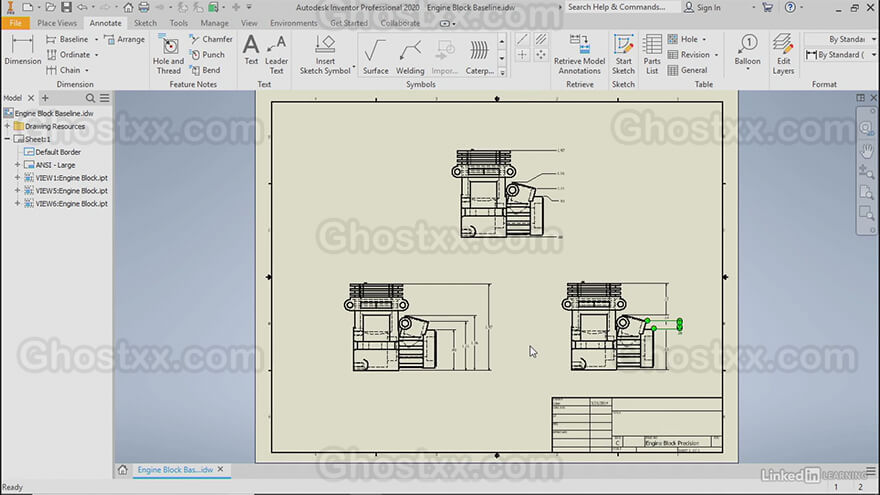The width and height of the screenshot is (880, 495).
Task: Open the Baseline dropdown arrow
Action: click(x=96, y=39)
